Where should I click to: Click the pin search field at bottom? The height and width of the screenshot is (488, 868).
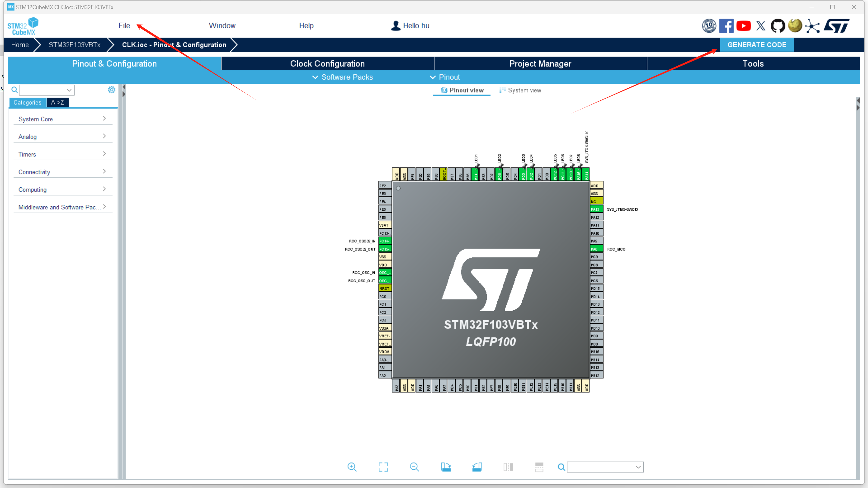tap(602, 467)
